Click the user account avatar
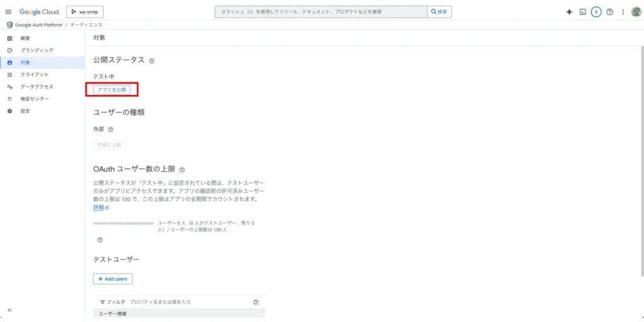The height and width of the screenshot is (322, 644). (636, 12)
